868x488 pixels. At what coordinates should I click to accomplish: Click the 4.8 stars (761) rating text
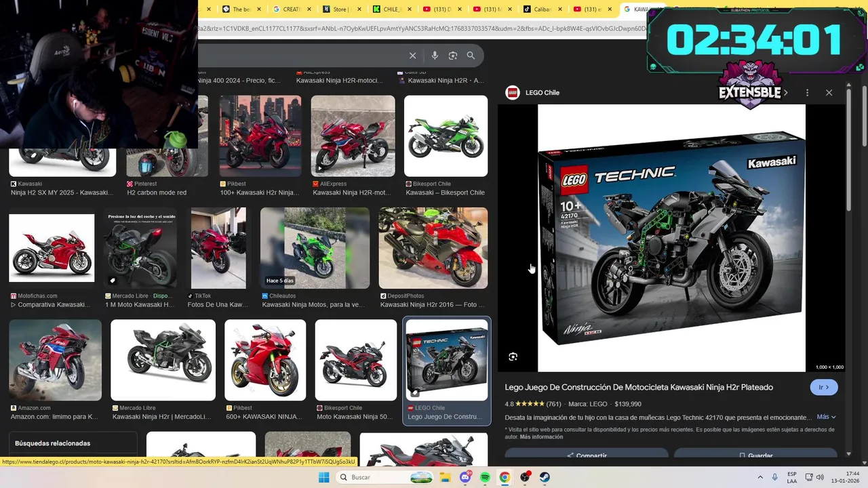533,404
